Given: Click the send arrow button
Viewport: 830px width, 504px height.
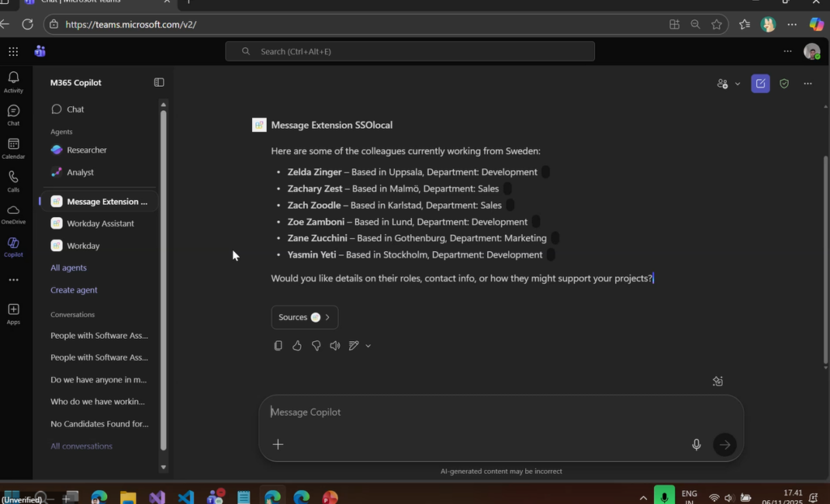Looking at the screenshot, I should (724, 445).
